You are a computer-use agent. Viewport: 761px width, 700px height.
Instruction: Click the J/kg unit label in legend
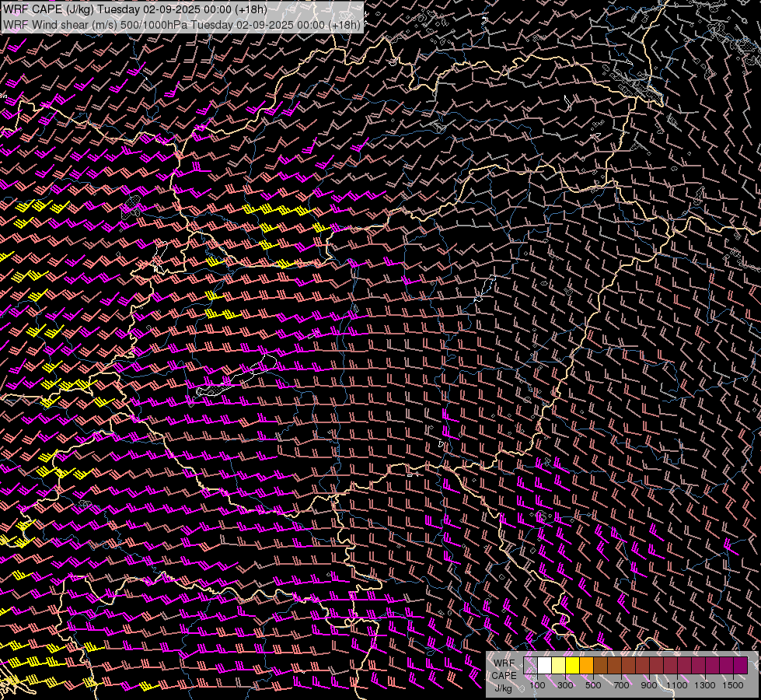coord(504,688)
